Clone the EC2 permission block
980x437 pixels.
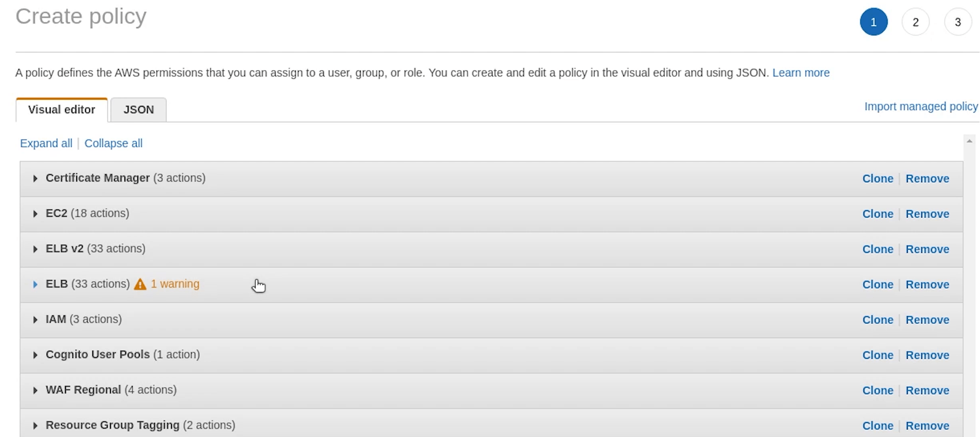878,214
